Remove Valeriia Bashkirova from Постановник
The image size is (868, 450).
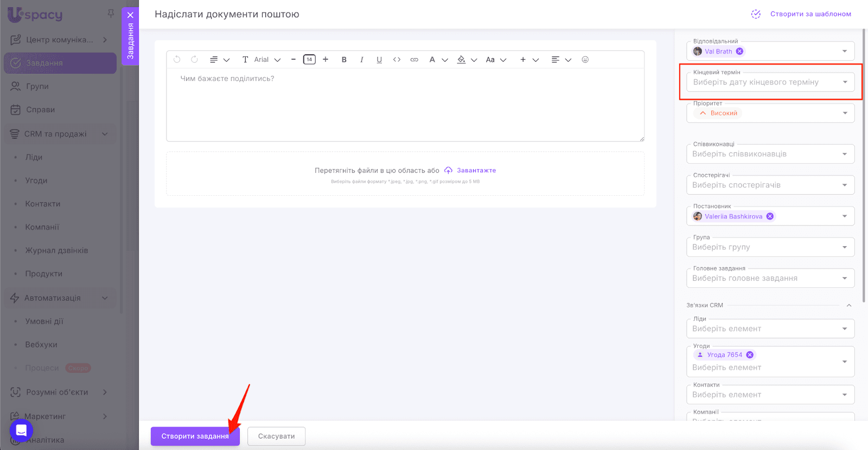[770, 216]
